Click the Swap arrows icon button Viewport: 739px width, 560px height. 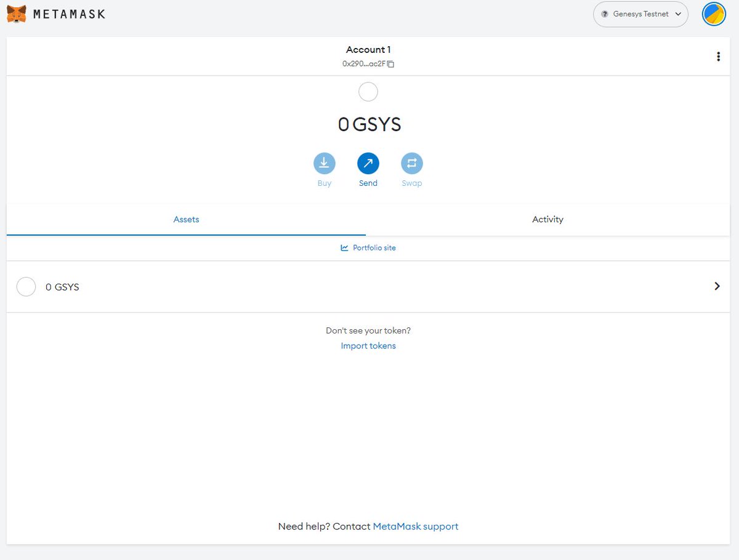pyautogui.click(x=412, y=164)
